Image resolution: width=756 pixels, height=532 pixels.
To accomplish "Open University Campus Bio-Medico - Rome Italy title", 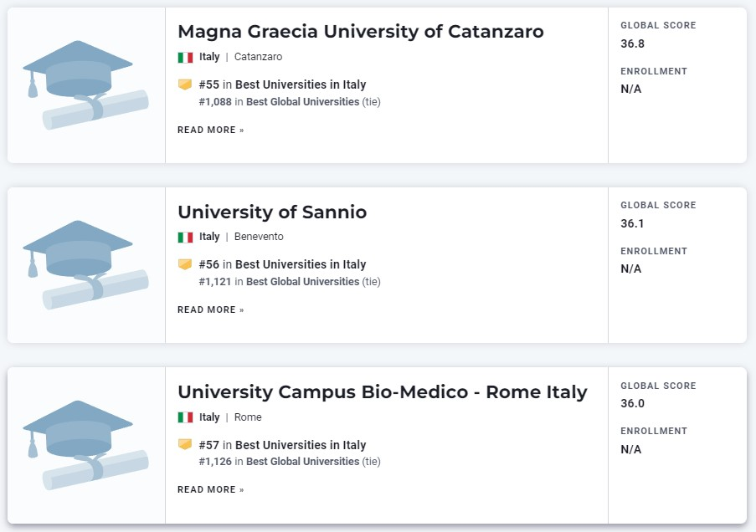I will pos(383,391).
